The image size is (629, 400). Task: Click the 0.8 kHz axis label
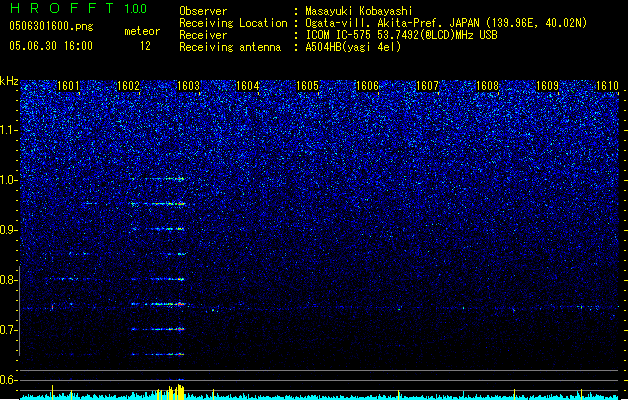point(8,280)
